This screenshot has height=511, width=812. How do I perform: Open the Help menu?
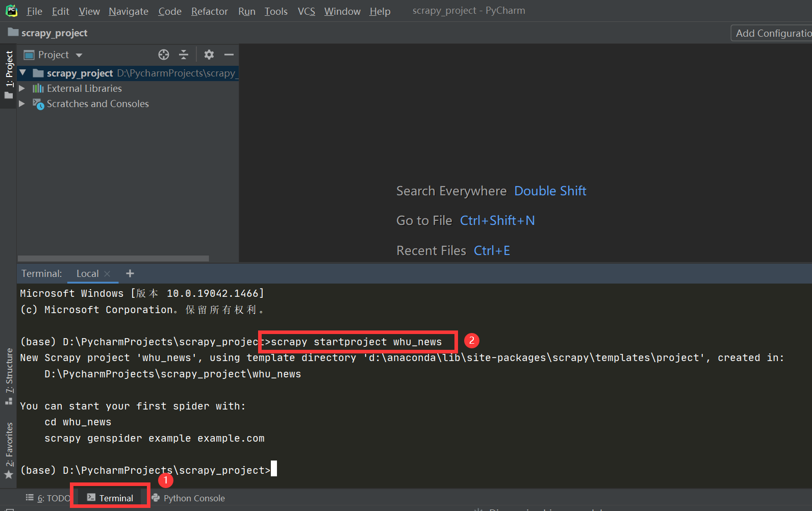[x=380, y=11]
